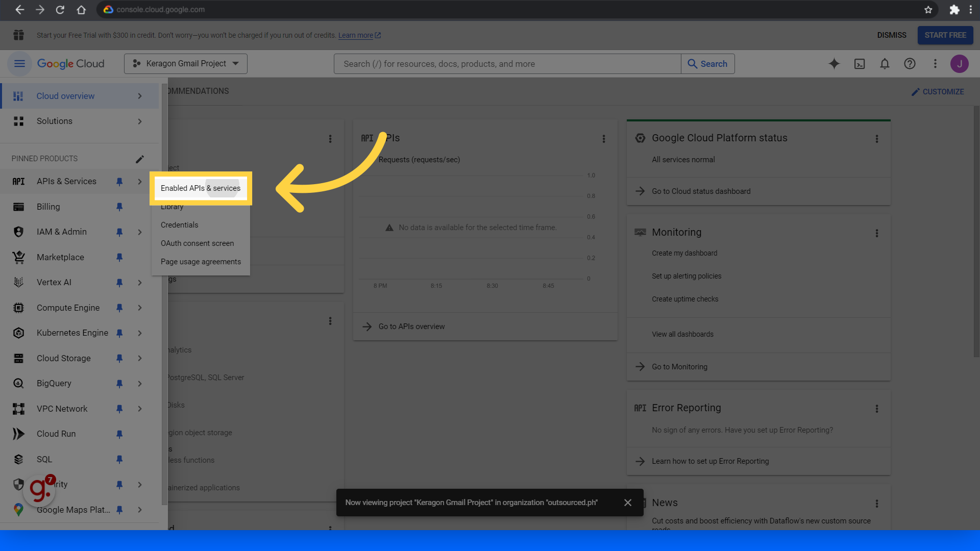Image resolution: width=980 pixels, height=551 pixels.
Task: Click the Kubernetes Engine hexagon icon
Action: [x=19, y=333]
